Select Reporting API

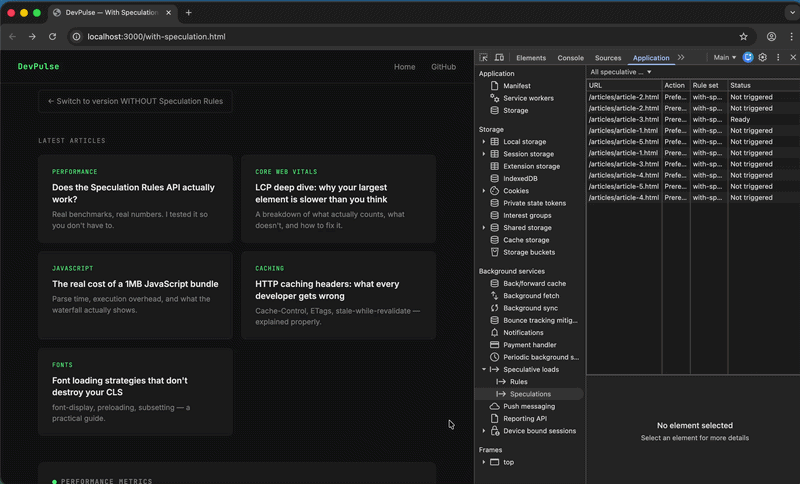click(x=524, y=419)
